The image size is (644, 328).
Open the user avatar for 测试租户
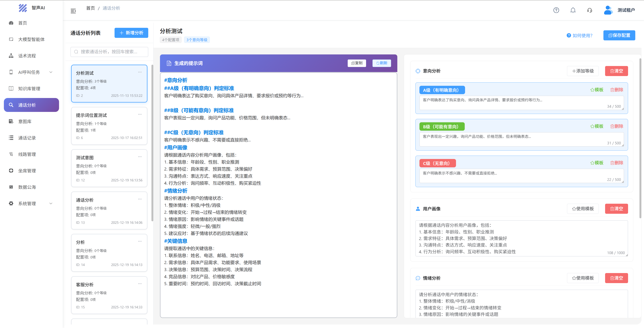[608, 10]
